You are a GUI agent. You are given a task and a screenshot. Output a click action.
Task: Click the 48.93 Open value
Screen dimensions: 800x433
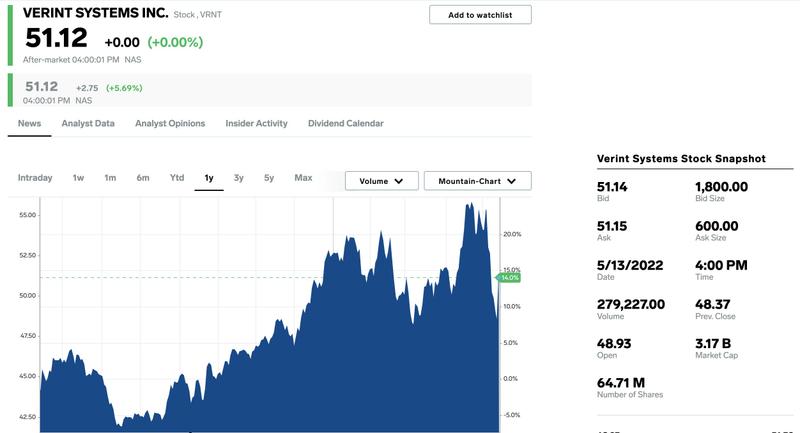[x=614, y=344]
